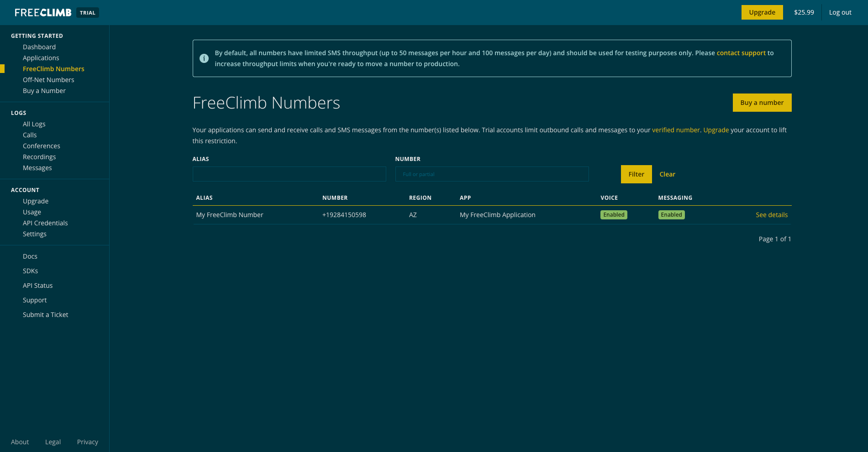Click the Messaging Enabled badge
The image size is (868, 452).
pos(671,215)
